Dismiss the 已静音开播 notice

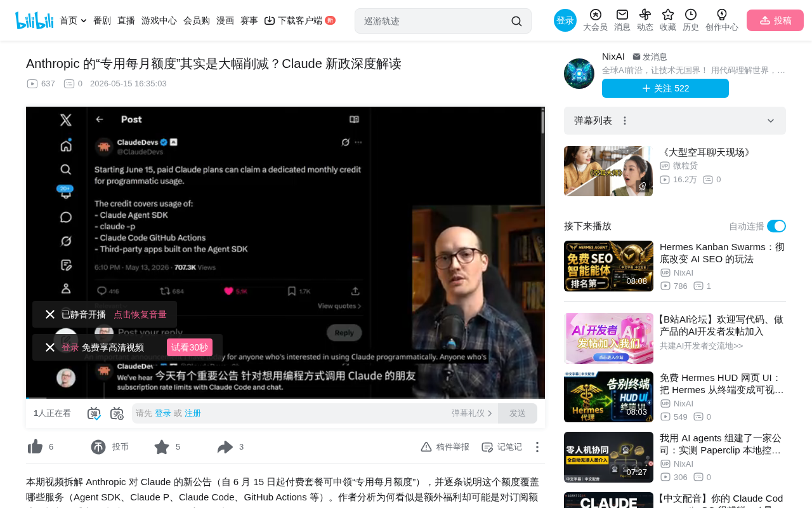tap(50, 314)
